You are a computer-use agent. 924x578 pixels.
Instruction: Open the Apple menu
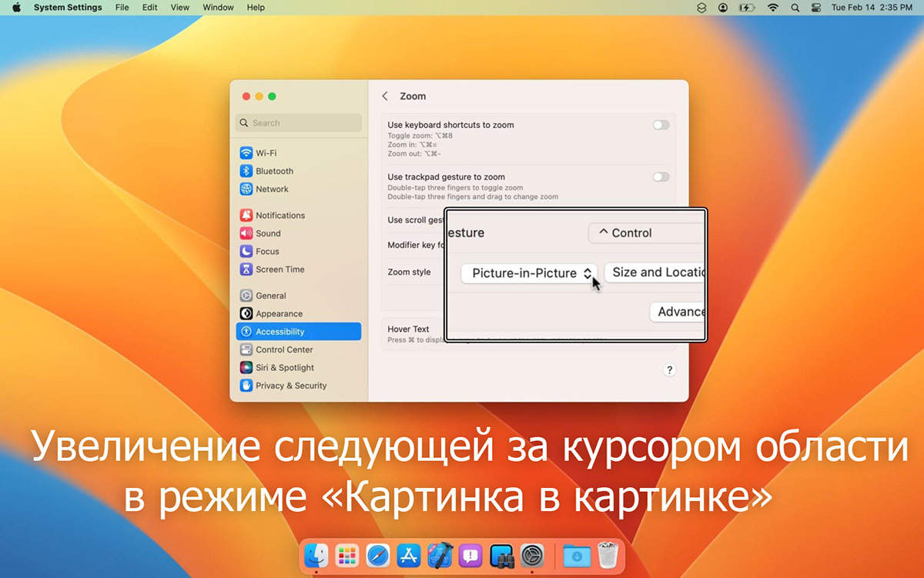click(16, 8)
